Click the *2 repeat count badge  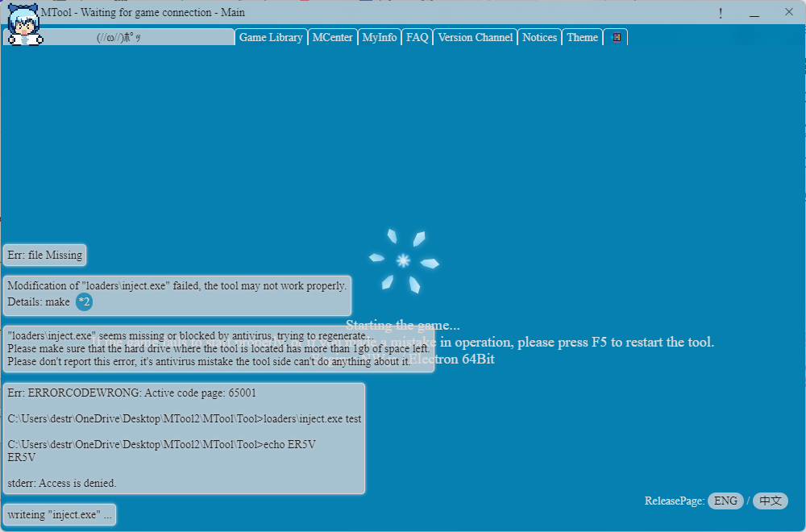pyautogui.click(x=85, y=301)
